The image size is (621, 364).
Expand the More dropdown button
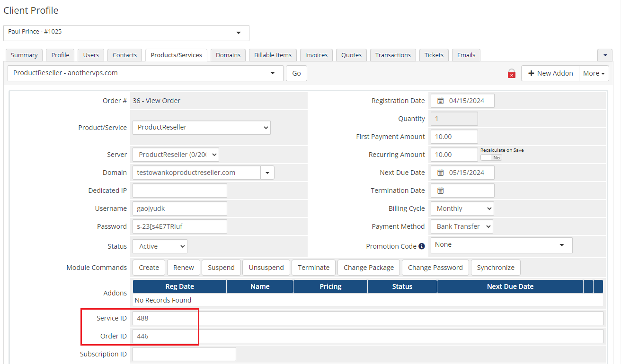click(594, 73)
